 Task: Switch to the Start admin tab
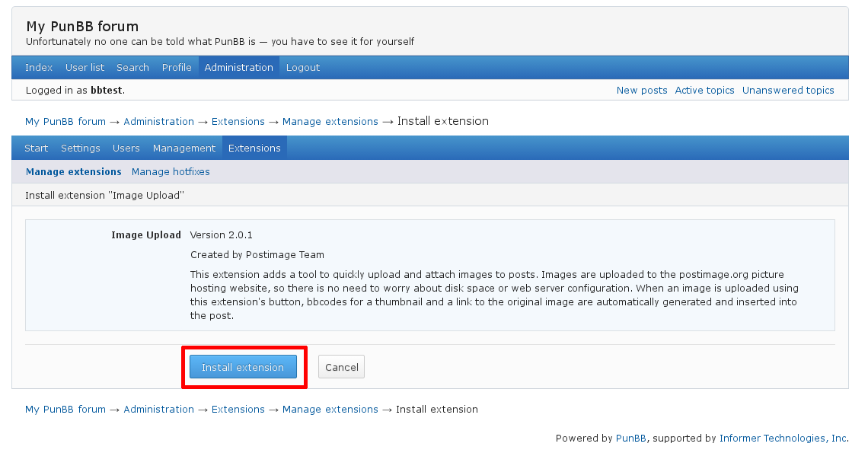36,148
